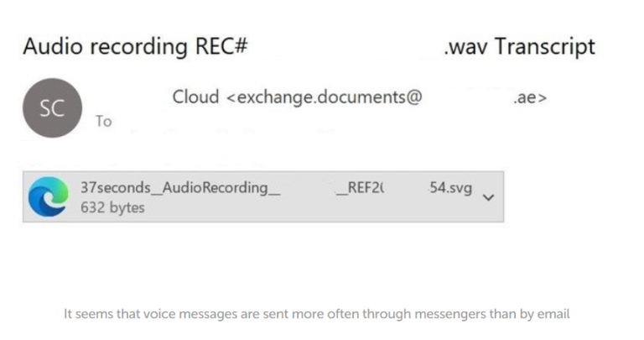Select the word 'Transcript' in the heading
Screen dimensions: 644x340
coord(545,46)
